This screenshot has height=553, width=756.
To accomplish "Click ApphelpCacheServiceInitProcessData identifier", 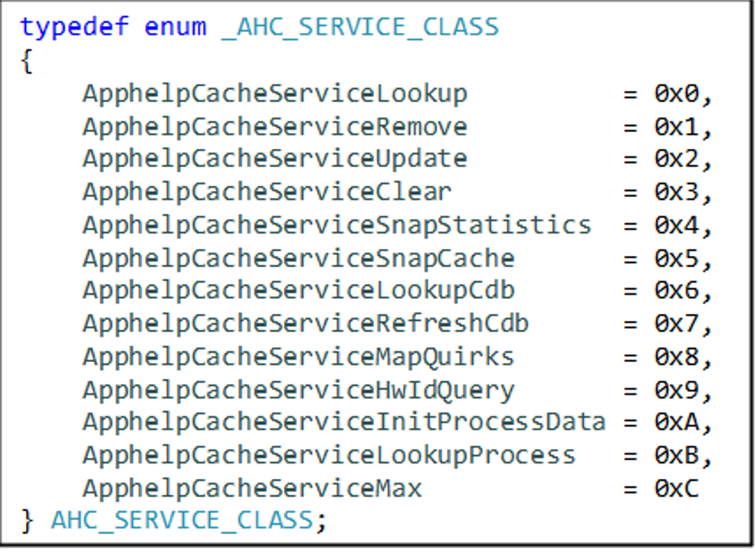I will click(344, 423).
